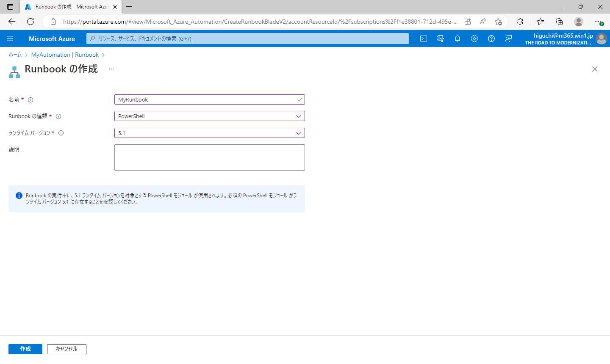Image resolution: width=610 pixels, height=364 pixels.
Task: Click the 名前 input field with MyRunbook
Action: point(210,99)
